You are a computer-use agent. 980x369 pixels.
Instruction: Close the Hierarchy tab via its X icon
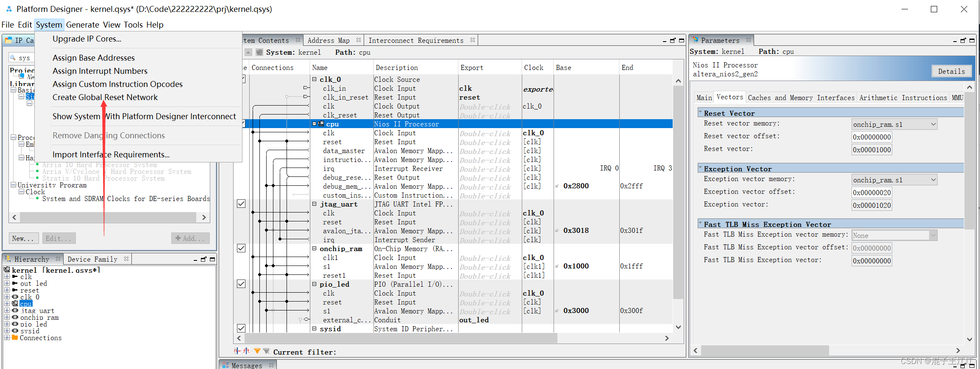(x=58, y=258)
